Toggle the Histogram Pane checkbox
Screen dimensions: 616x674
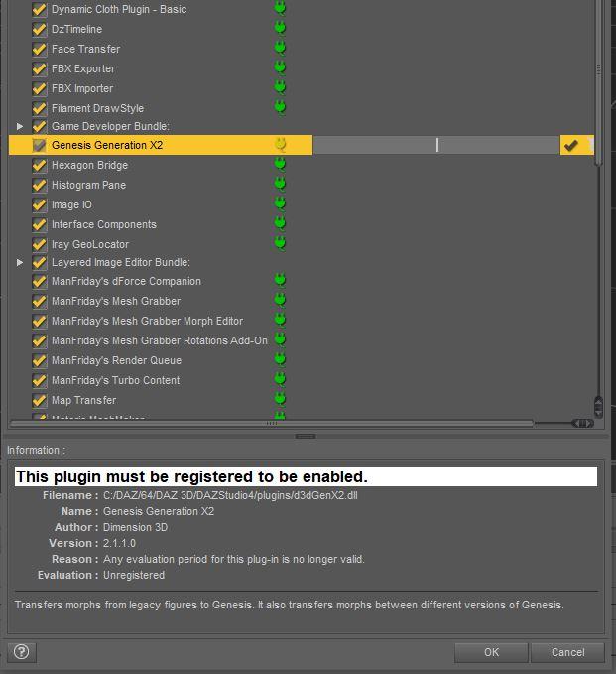coord(39,185)
